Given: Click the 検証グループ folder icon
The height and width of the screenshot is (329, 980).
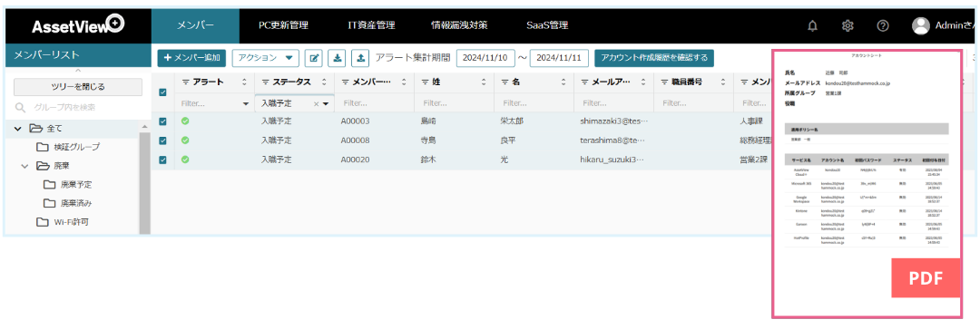Looking at the screenshot, I should 42,148.
